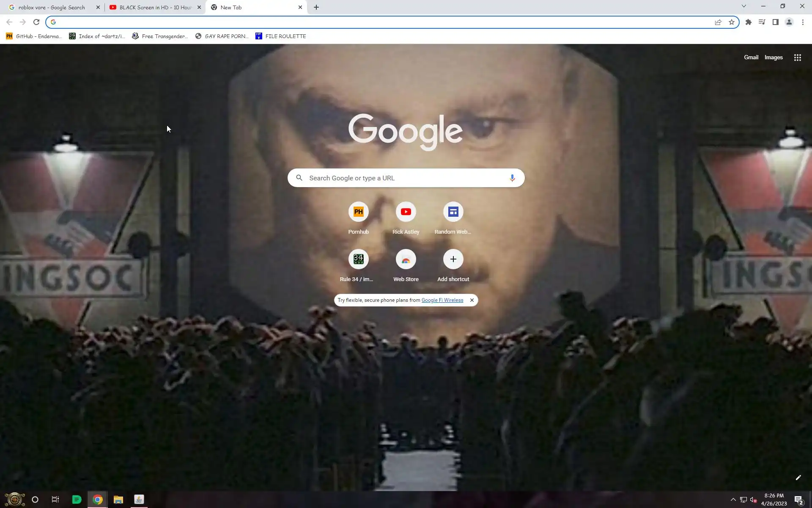
Task: Expand the tab search dropdown arrow
Action: [743, 6]
